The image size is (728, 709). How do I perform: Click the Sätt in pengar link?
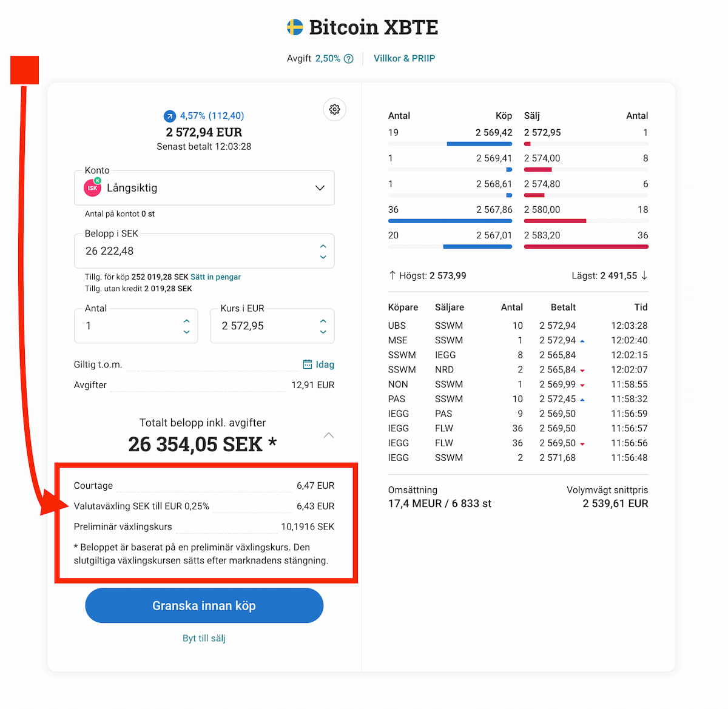point(215,277)
